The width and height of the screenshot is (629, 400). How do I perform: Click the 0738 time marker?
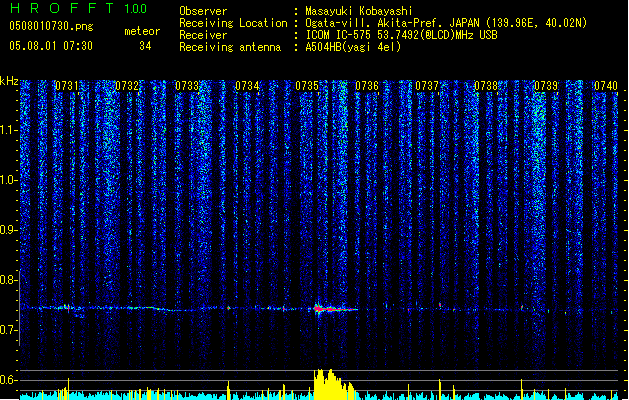point(486,86)
